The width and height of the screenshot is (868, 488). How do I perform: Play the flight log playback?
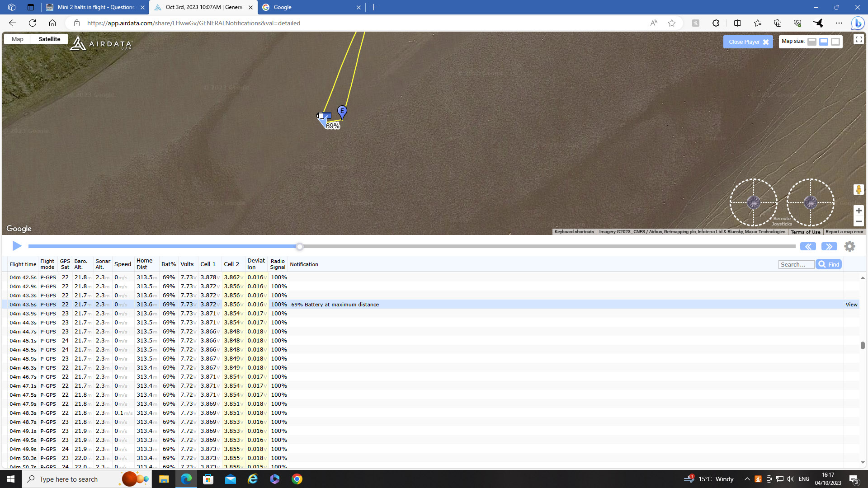(17, 246)
